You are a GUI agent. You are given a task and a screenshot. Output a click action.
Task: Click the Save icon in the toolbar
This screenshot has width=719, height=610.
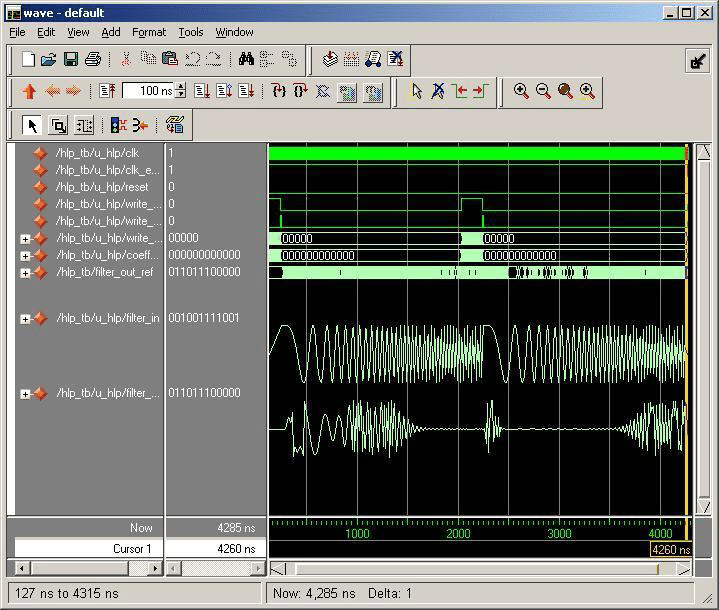click(x=71, y=60)
